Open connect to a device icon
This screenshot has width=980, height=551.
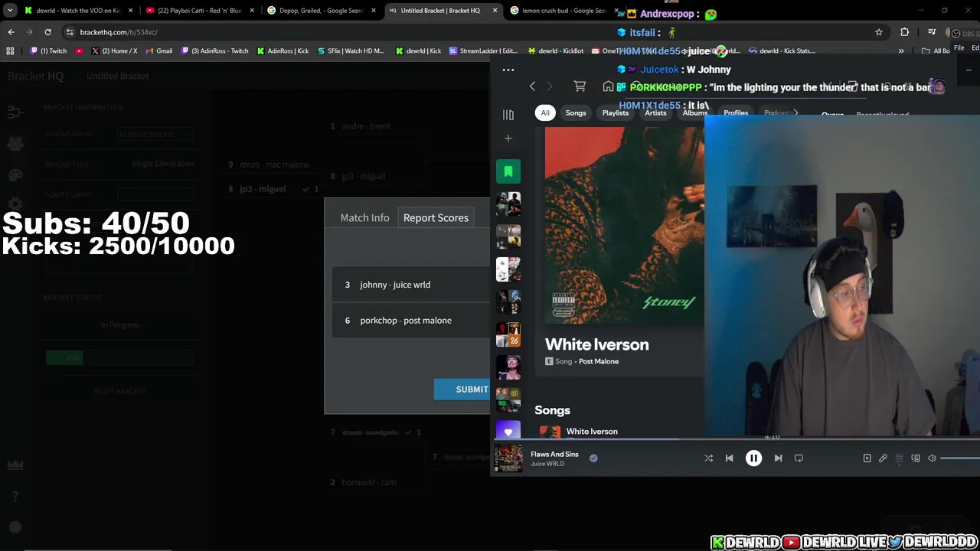(x=916, y=458)
